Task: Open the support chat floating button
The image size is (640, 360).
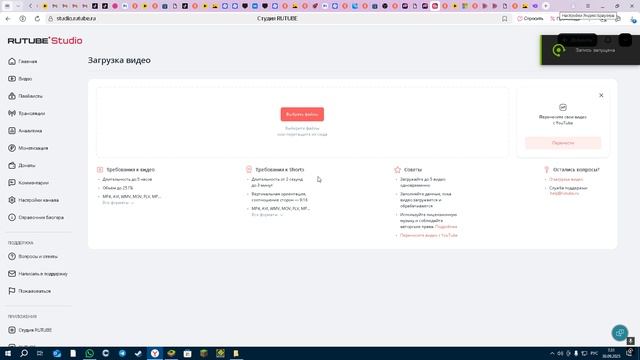Action: point(620,333)
